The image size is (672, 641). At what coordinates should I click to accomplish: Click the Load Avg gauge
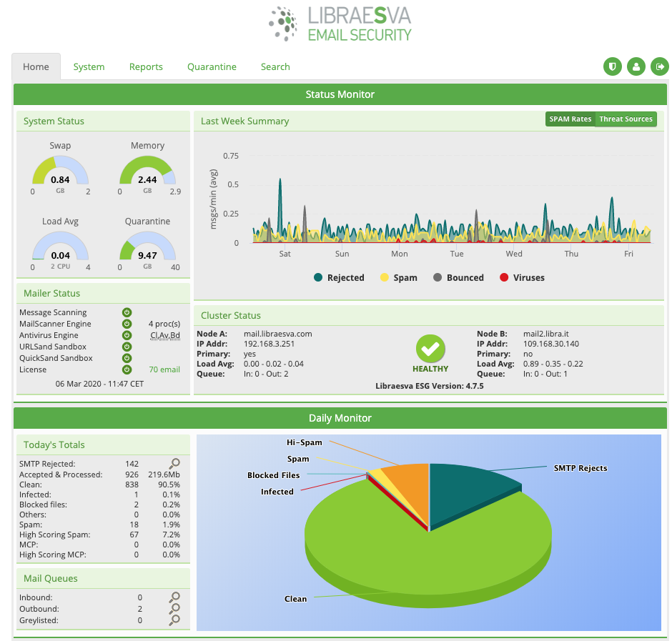pos(61,247)
